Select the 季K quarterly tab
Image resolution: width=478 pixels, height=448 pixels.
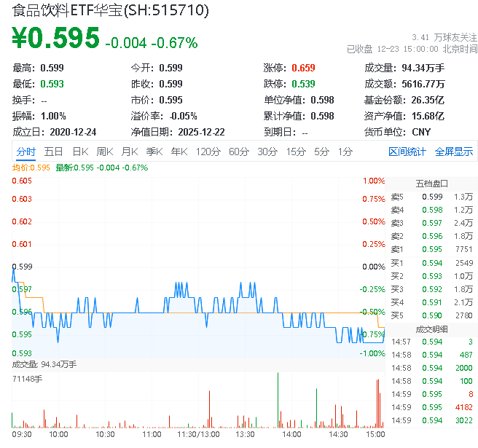click(x=154, y=152)
